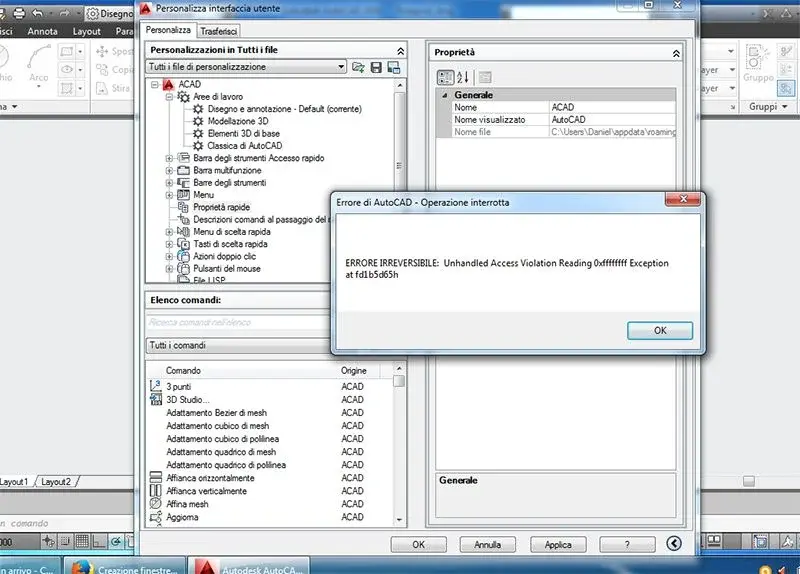The image size is (800, 574).
Task: Expand the Menu di scelta rapida node
Action: tap(169, 232)
